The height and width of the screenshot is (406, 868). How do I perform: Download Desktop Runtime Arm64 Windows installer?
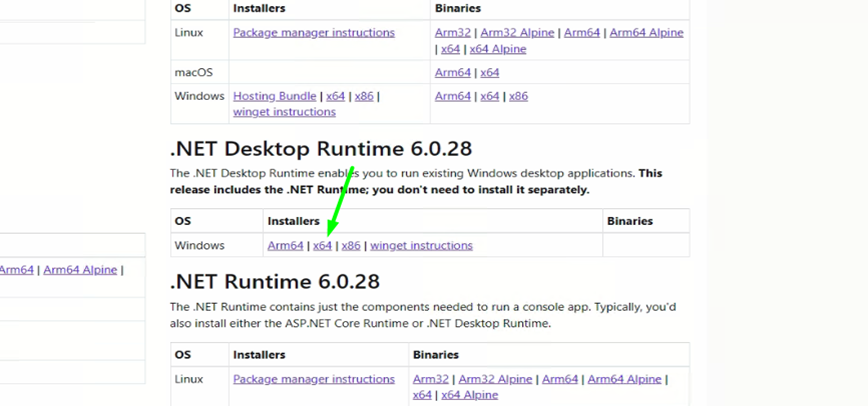[286, 245]
